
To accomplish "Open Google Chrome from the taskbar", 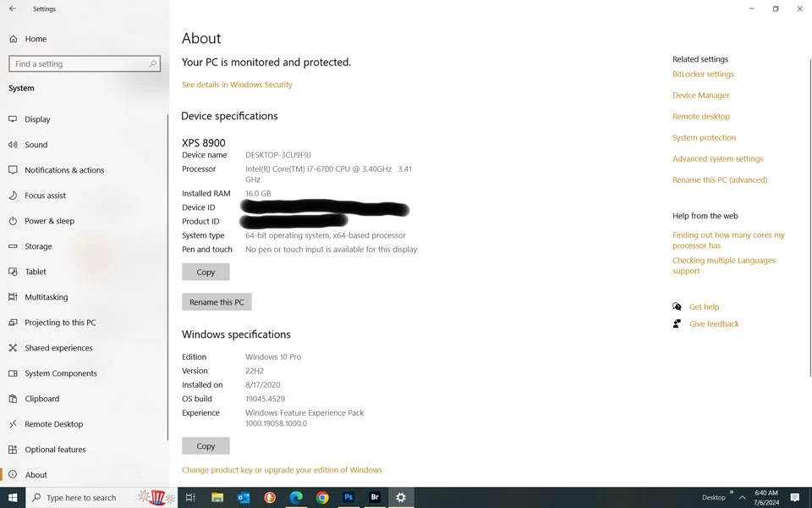I will (322, 498).
